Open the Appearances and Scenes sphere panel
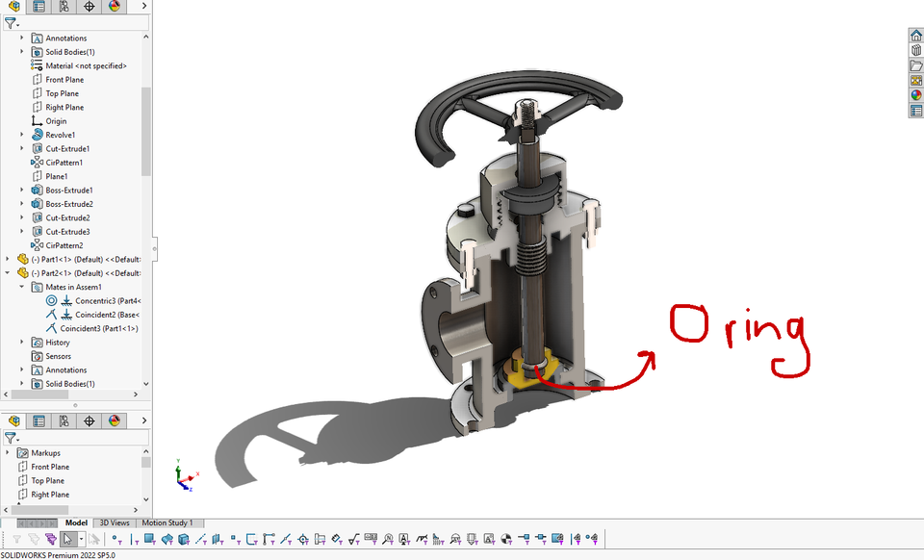 click(x=915, y=95)
